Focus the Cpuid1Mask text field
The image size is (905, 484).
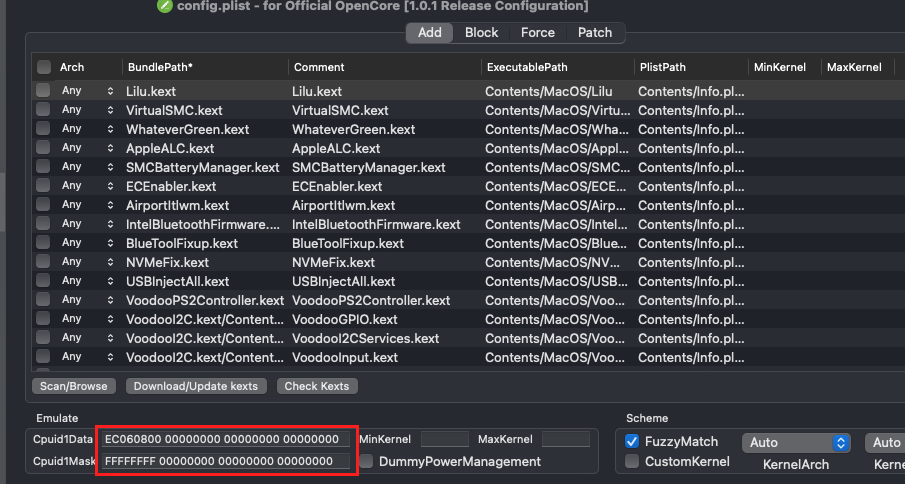(x=227, y=461)
